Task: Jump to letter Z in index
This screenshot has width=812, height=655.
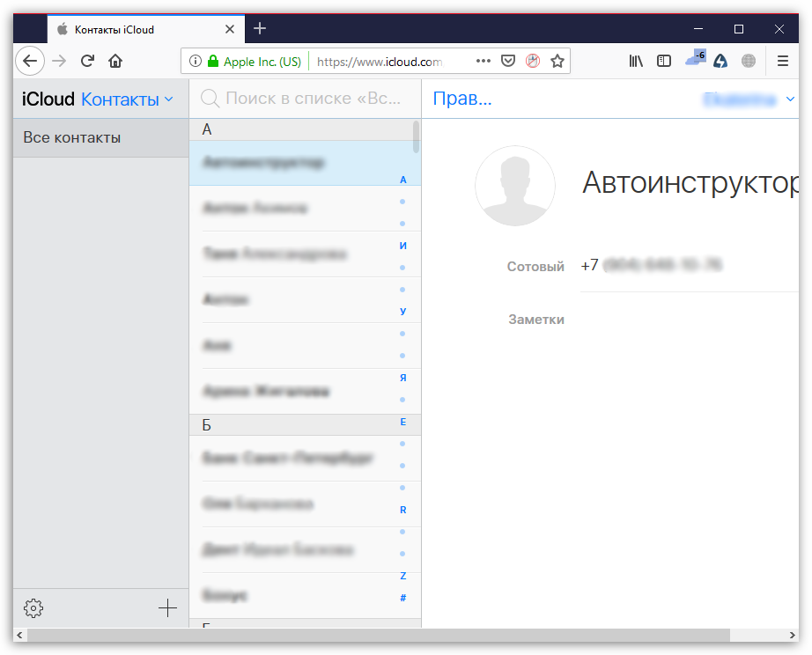Action: [x=402, y=576]
